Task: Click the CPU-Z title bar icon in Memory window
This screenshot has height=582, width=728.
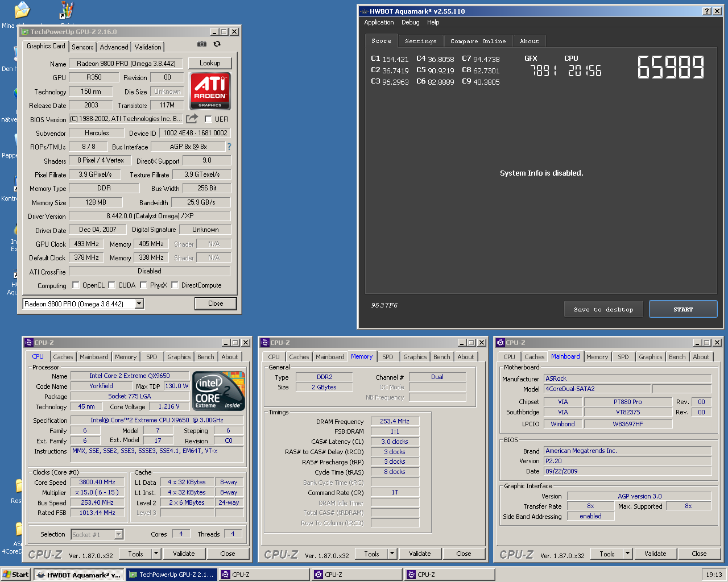Action: [265, 343]
